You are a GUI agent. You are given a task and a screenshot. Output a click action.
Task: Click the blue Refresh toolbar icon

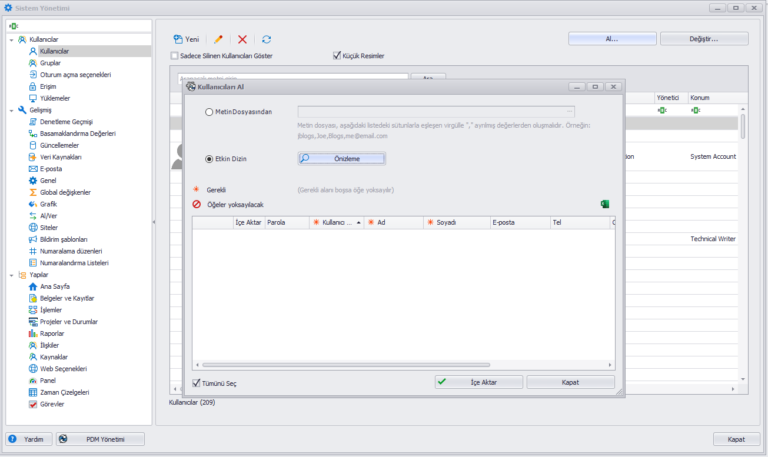[x=266, y=39]
